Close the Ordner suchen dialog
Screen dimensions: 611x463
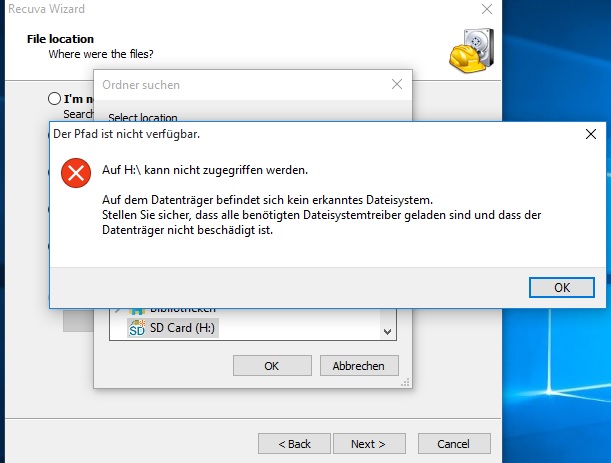(397, 84)
